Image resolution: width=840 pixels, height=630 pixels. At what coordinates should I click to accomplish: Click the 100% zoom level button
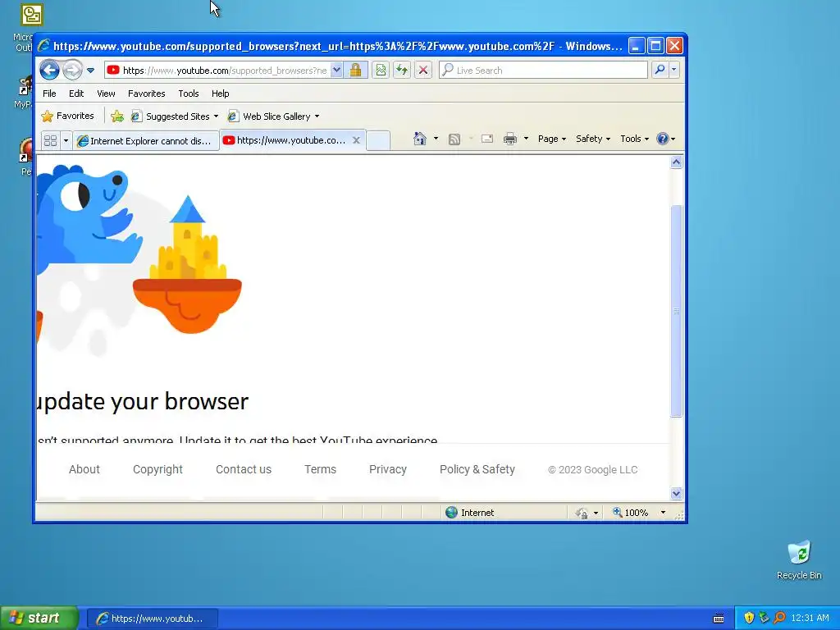click(x=631, y=513)
